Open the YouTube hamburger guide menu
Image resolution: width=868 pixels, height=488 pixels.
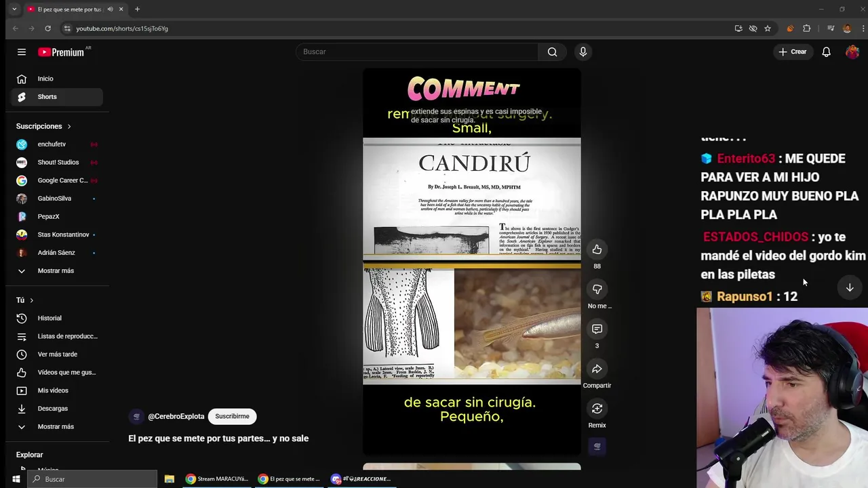pyautogui.click(x=22, y=52)
